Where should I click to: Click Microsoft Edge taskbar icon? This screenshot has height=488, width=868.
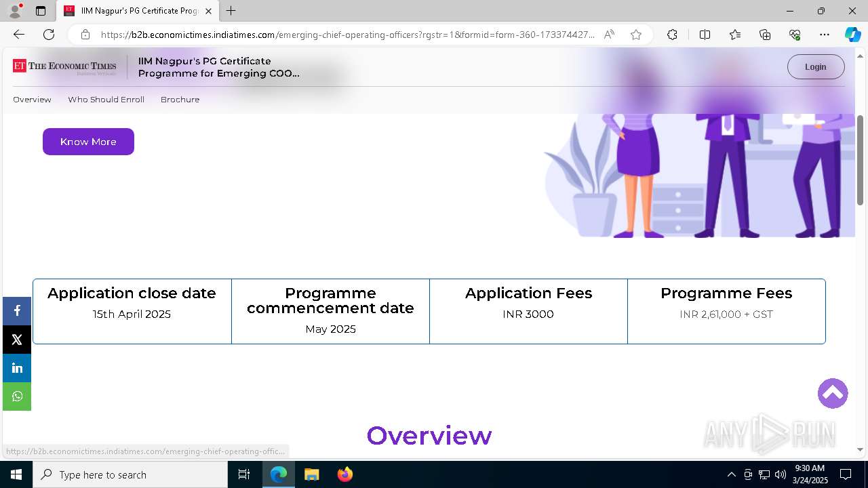pos(279,474)
